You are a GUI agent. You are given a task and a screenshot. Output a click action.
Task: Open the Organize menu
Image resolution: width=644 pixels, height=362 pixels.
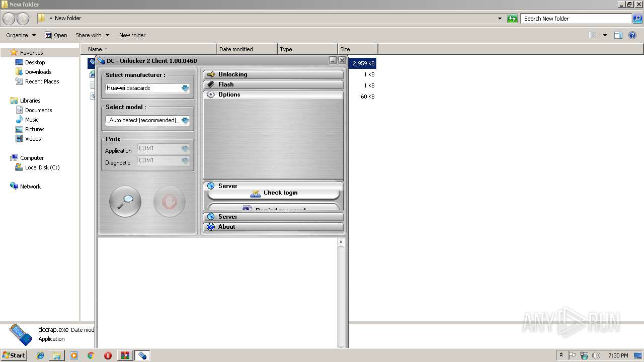coord(21,35)
